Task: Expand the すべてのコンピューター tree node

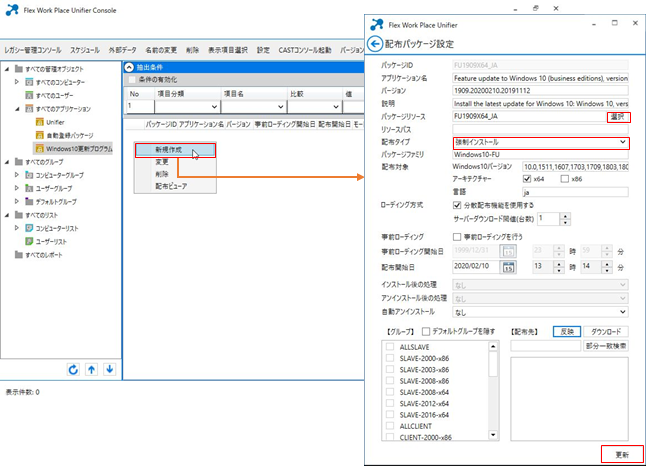Action: (16, 82)
